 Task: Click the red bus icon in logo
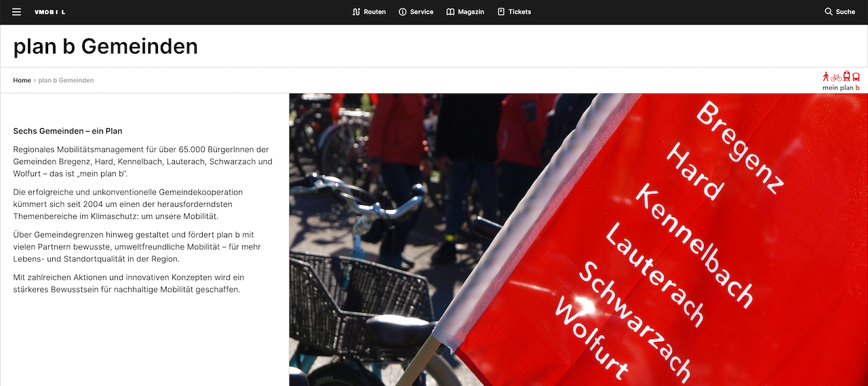coord(856,77)
